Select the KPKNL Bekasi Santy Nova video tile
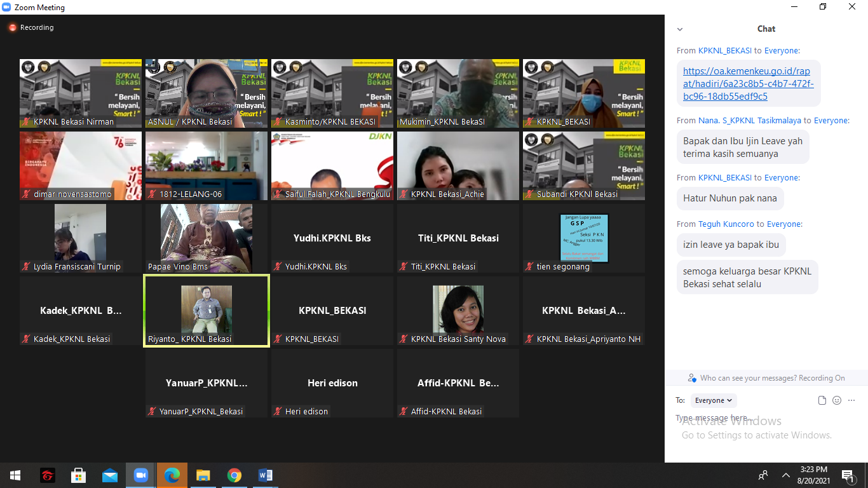Screen dimensions: 868x488 coord(458,311)
